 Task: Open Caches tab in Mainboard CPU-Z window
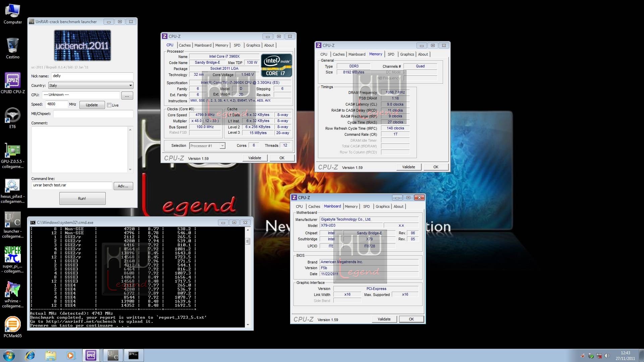pos(314,206)
